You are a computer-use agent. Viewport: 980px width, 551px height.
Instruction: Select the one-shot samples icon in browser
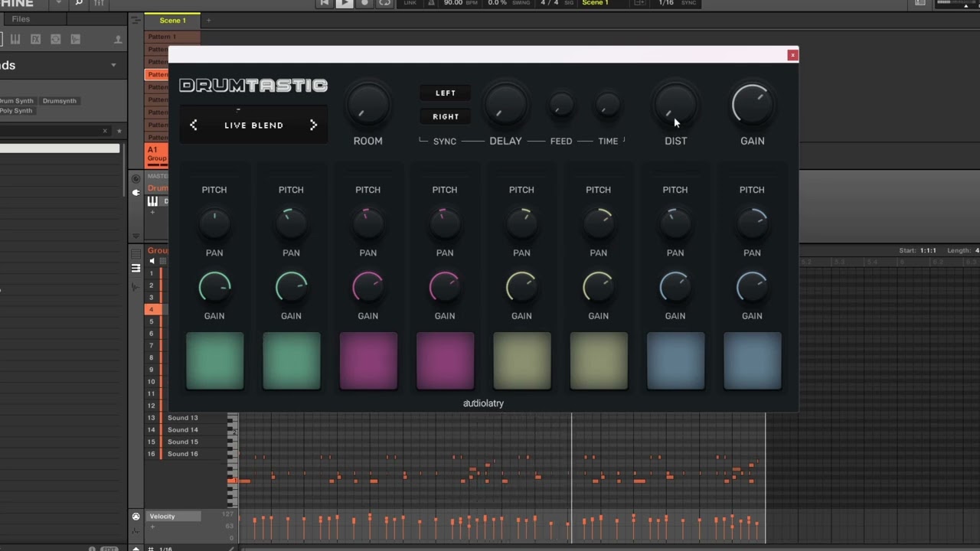[75, 39]
